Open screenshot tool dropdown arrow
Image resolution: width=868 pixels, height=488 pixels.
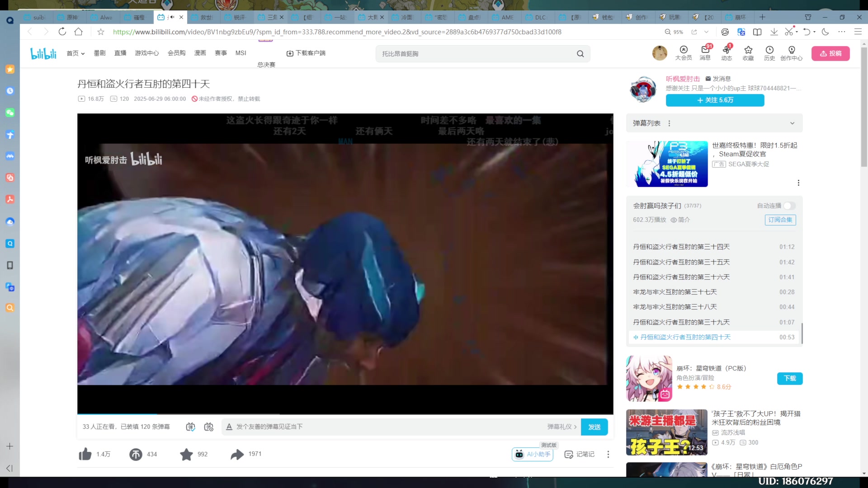coord(797,32)
